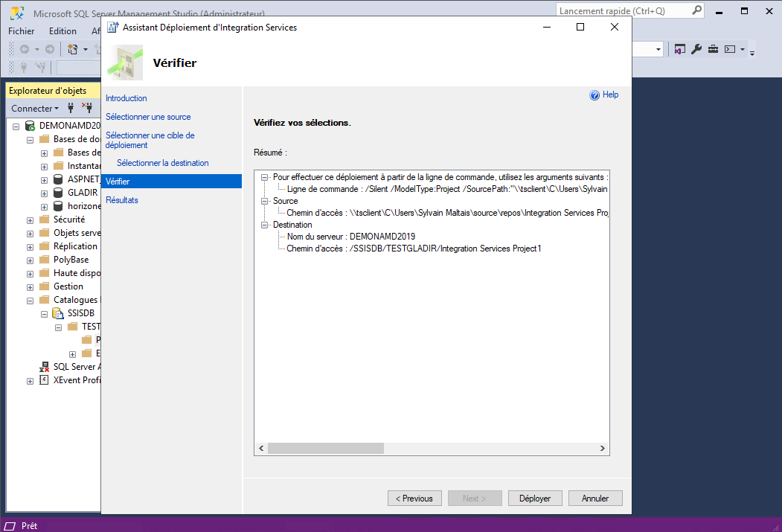Open the Introduction wizard step
The image size is (782, 532).
point(126,98)
